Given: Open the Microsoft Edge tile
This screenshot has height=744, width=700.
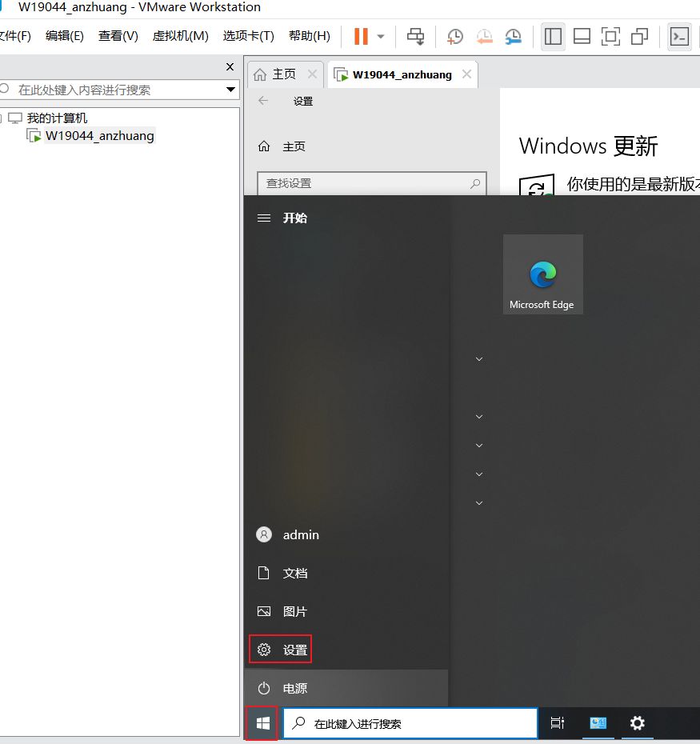Looking at the screenshot, I should coord(542,274).
